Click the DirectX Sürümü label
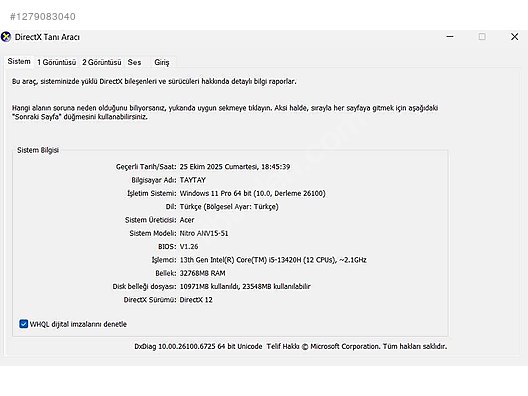 tap(150, 300)
